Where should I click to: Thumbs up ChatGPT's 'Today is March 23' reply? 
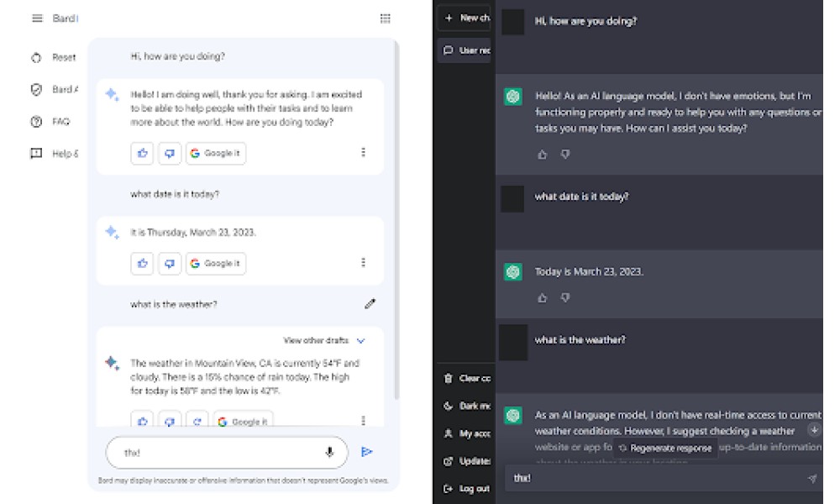pos(542,298)
